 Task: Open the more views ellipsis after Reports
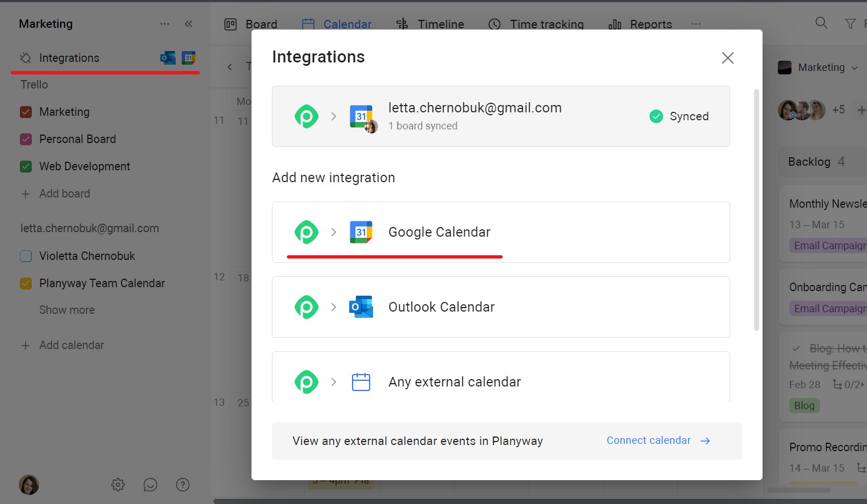[x=696, y=24]
